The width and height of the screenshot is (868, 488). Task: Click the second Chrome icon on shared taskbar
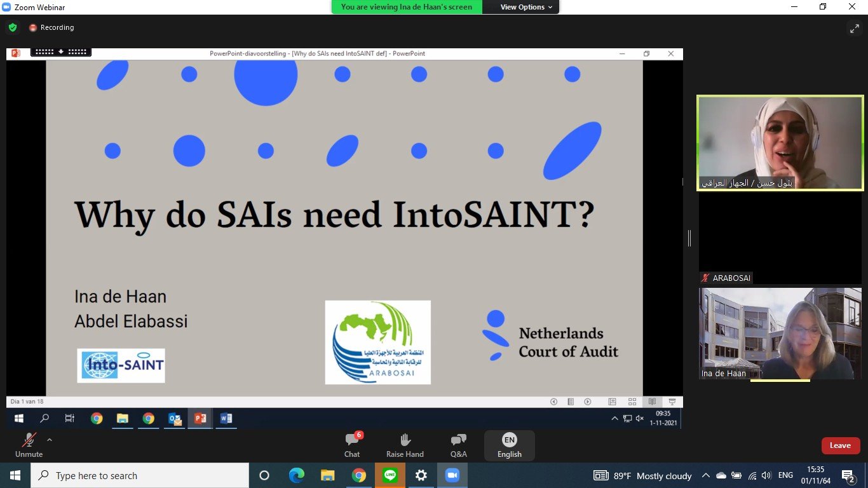pyautogui.click(x=148, y=418)
